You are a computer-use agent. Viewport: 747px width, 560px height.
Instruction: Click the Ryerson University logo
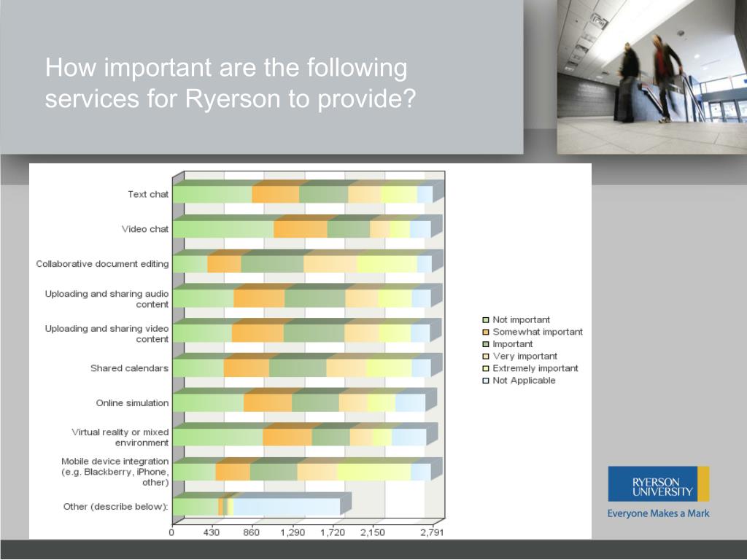pyautogui.click(x=659, y=484)
